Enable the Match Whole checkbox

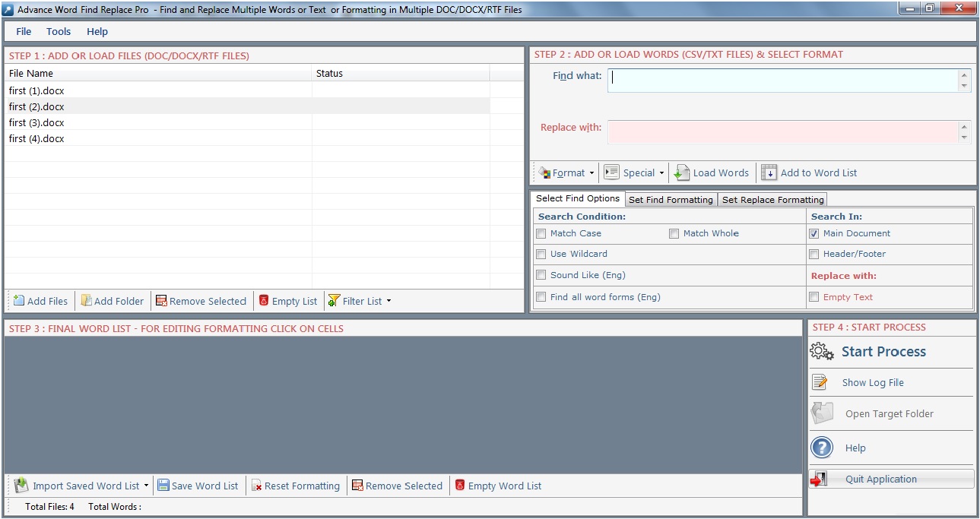pyautogui.click(x=674, y=233)
